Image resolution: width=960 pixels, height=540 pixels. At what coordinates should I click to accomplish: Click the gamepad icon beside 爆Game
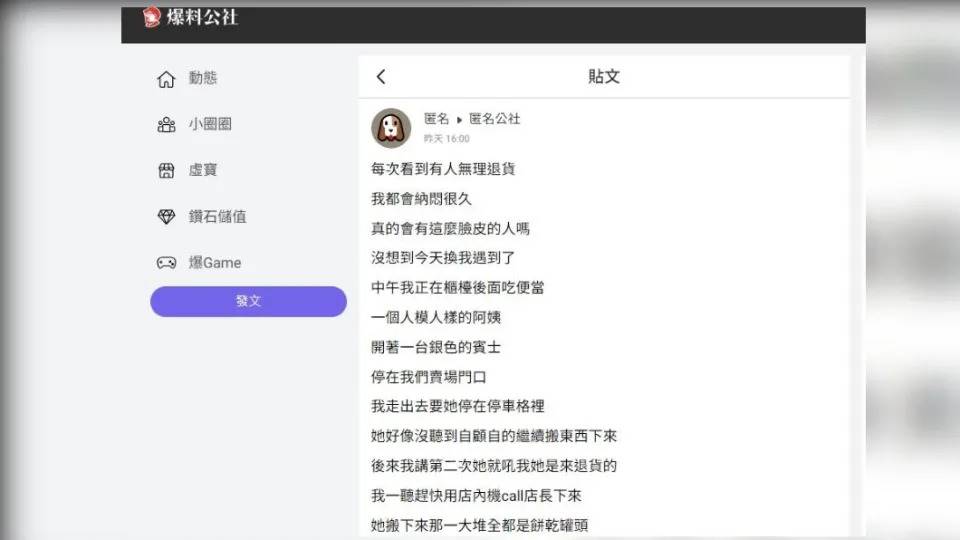[166, 263]
